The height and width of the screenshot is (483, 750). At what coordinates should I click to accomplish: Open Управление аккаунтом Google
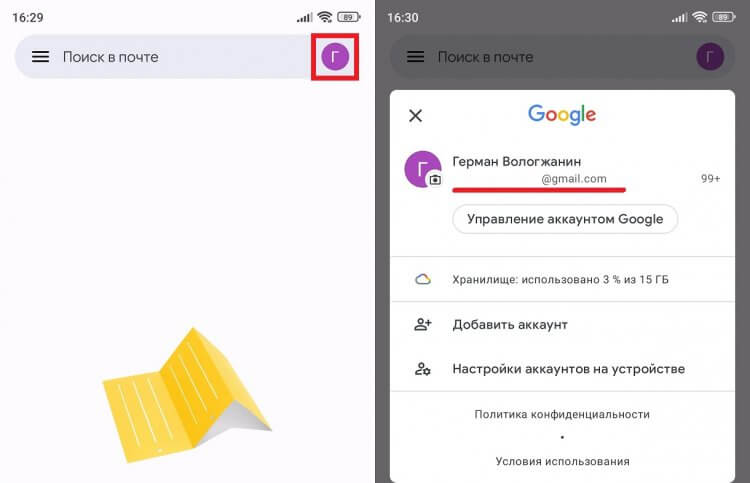click(565, 219)
